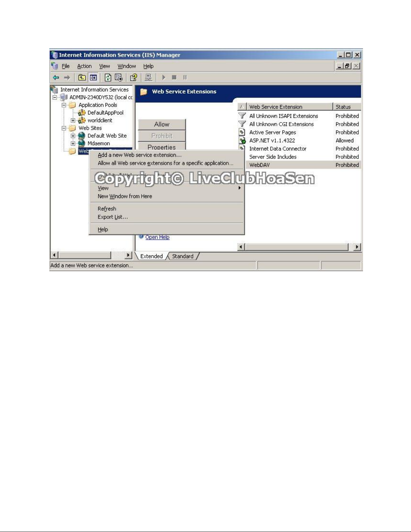Click the Open Help question icon
411x532 pixels.
coord(141,237)
